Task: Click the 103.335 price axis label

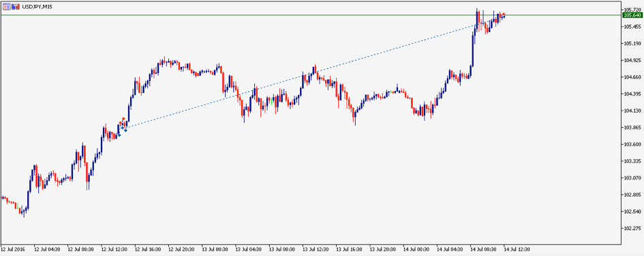Action: (x=632, y=161)
